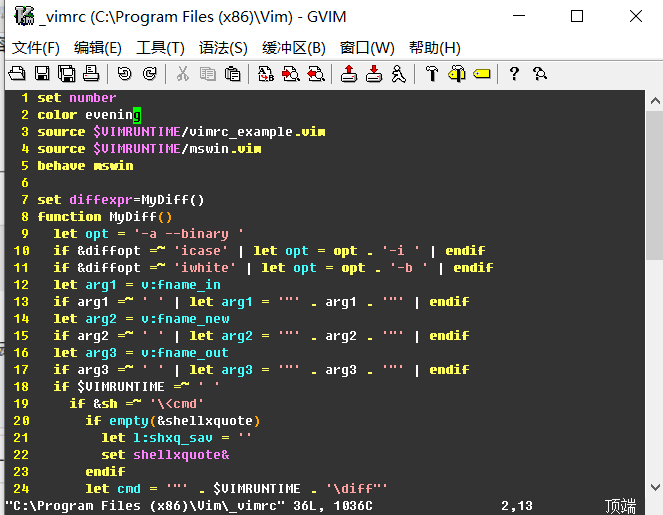663x515 pixels.
Task: Maximize the GVIM window
Action: (577, 16)
